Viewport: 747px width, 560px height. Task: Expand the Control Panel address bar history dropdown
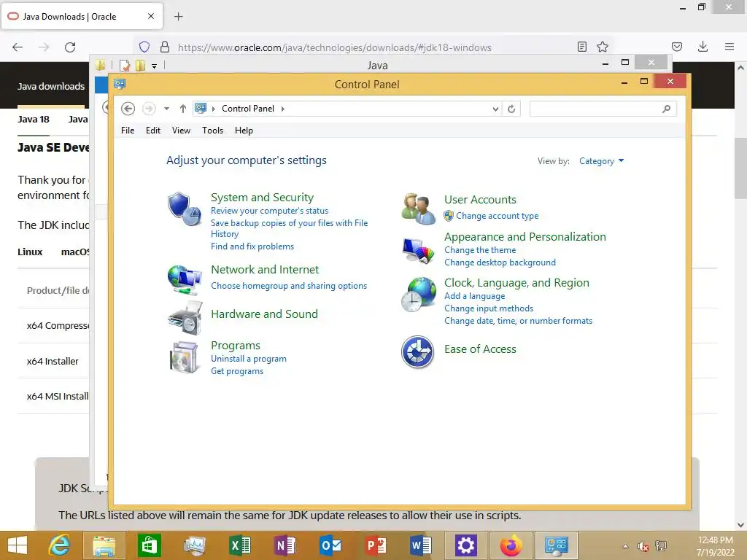(x=495, y=109)
